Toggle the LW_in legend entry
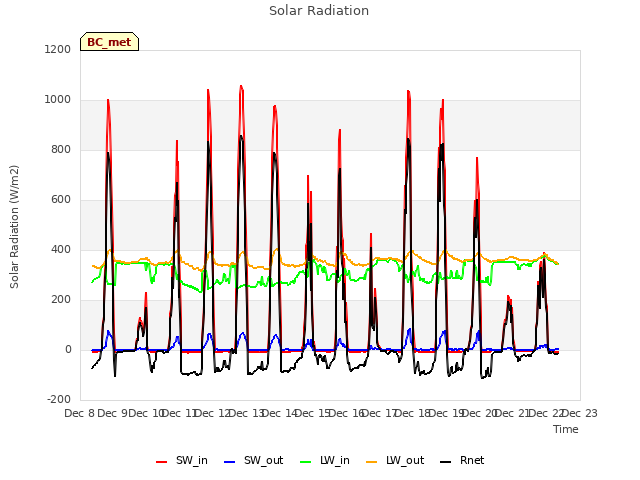 (x=324, y=461)
